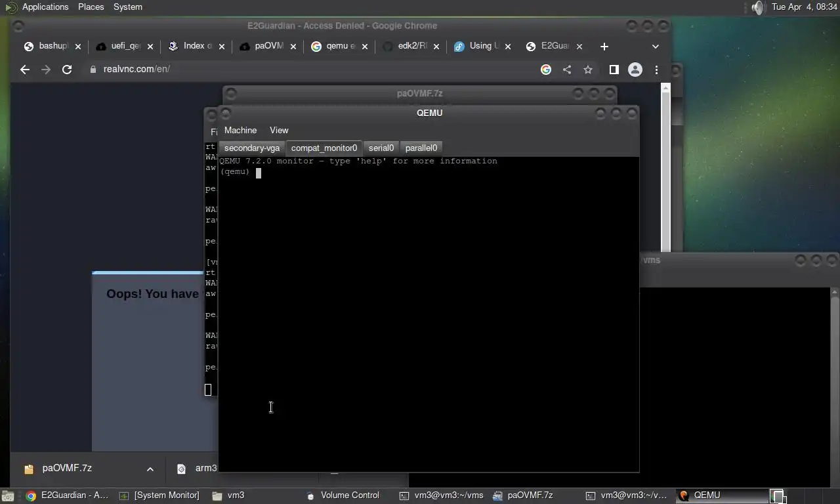Open the QEMU View menu
840x504 pixels.
pyautogui.click(x=279, y=130)
